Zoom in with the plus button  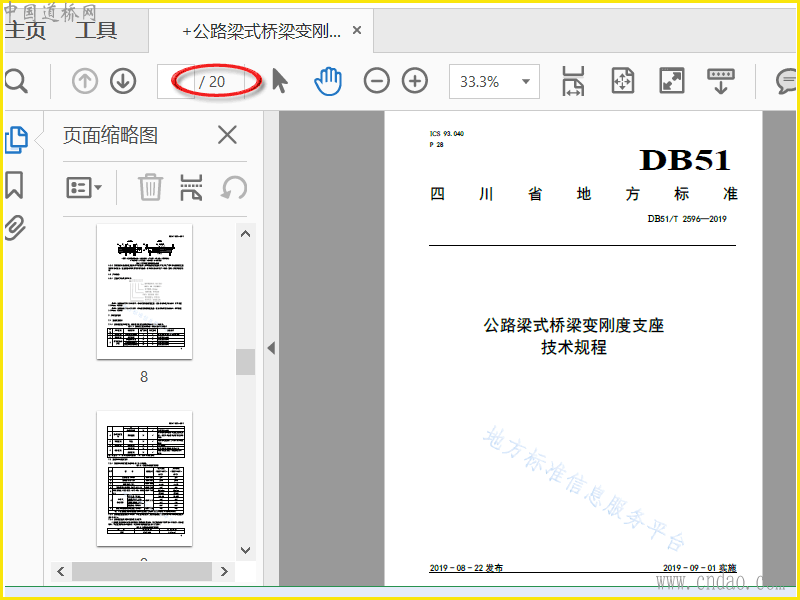coord(415,81)
